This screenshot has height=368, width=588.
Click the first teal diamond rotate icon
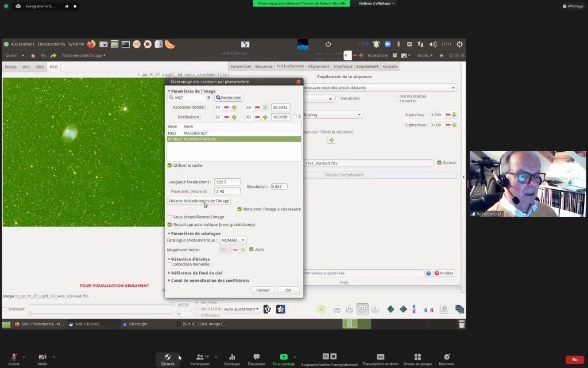tap(390, 309)
